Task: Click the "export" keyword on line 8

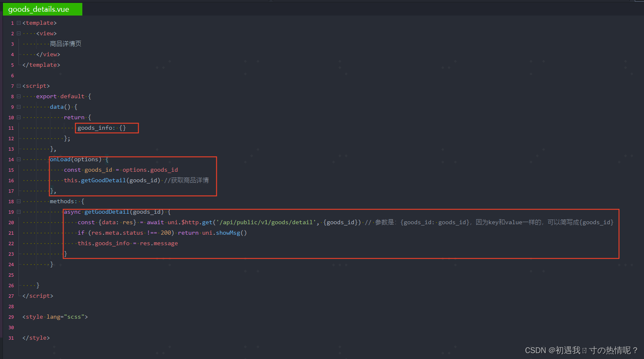Action: pos(46,97)
